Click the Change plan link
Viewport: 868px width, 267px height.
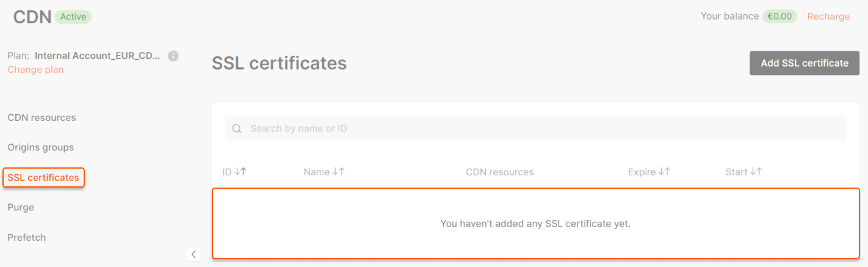pos(35,70)
